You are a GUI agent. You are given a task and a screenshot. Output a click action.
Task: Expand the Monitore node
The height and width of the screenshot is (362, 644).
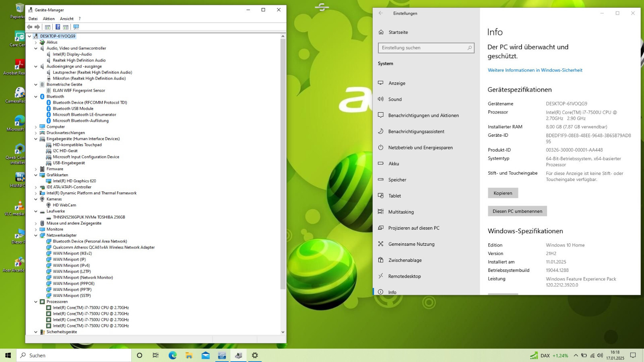pyautogui.click(x=36, y=229)
